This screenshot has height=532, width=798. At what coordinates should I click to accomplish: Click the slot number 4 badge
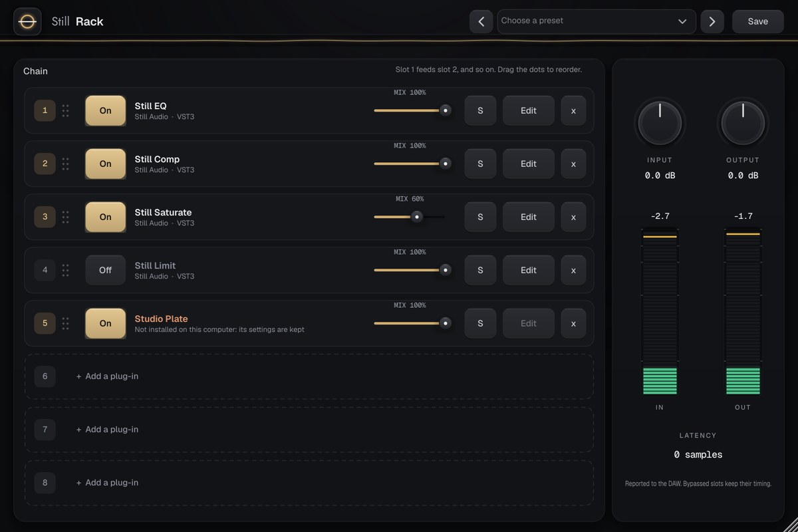pyautogui.click(x=45, y=270)
